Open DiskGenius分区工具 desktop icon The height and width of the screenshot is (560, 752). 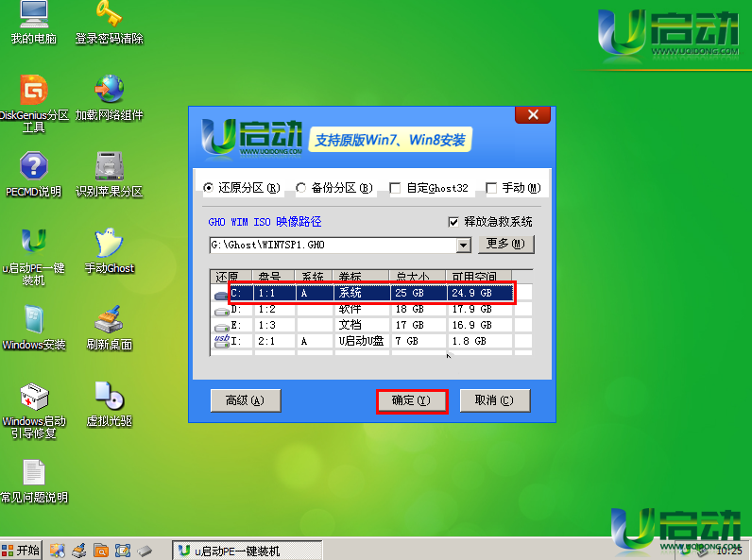pyautogui.click(x=34, y=91)
